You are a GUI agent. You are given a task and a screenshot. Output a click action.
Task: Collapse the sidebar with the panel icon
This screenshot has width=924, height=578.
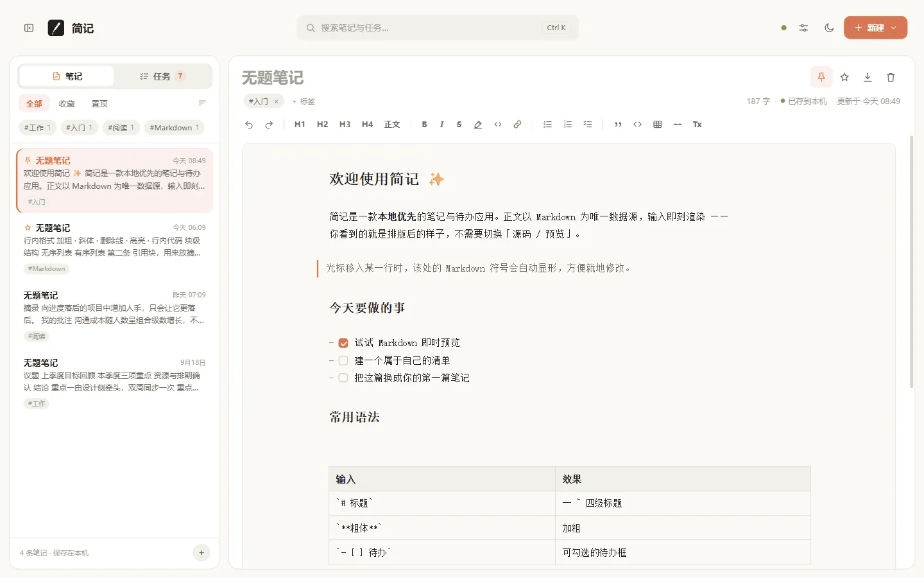click(x=29, y=28)
